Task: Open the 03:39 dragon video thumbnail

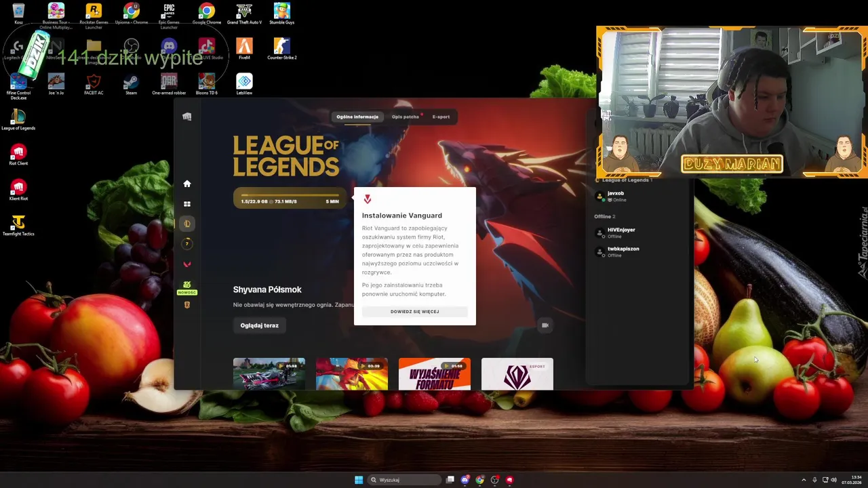Action: click(x=352, y=374)
